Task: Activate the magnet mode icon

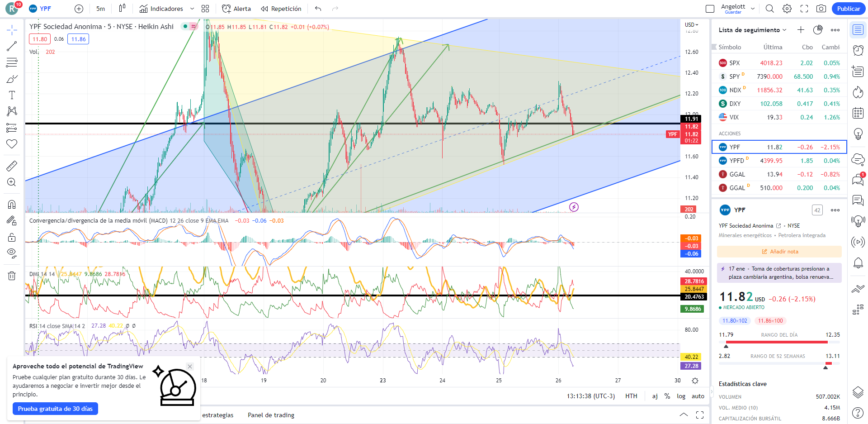Action: 12,205
